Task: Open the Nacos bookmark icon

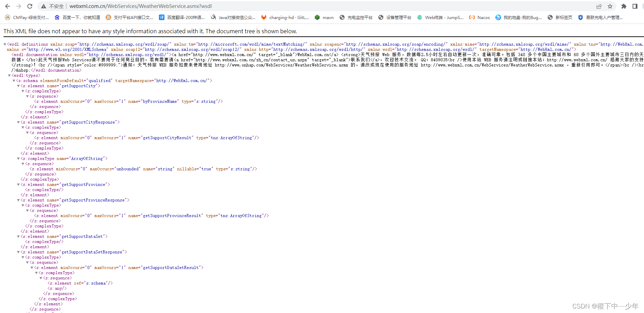Action: (x=472, y=17)
